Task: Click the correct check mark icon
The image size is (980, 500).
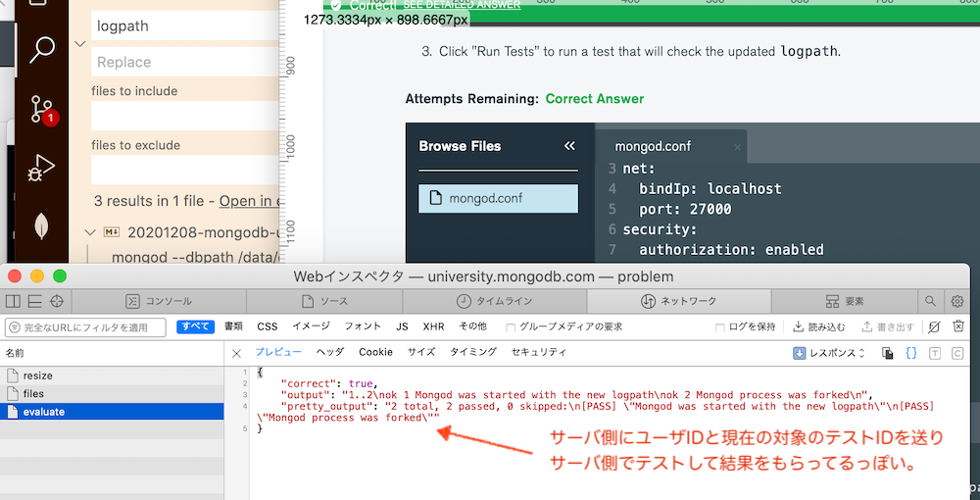Action: click(336, 6)
